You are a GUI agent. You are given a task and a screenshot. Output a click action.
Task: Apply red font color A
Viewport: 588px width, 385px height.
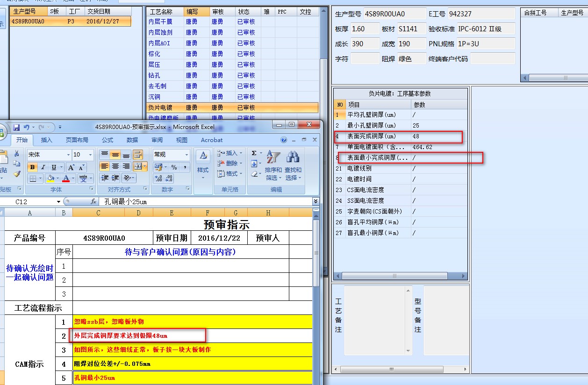point(66,178)
